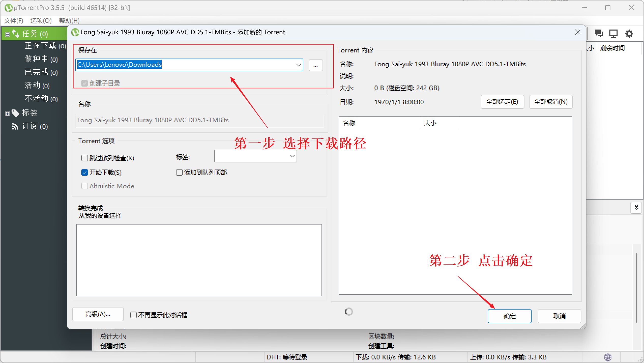
Task: Click 全部选定(E) button
Action: (502, 102)
